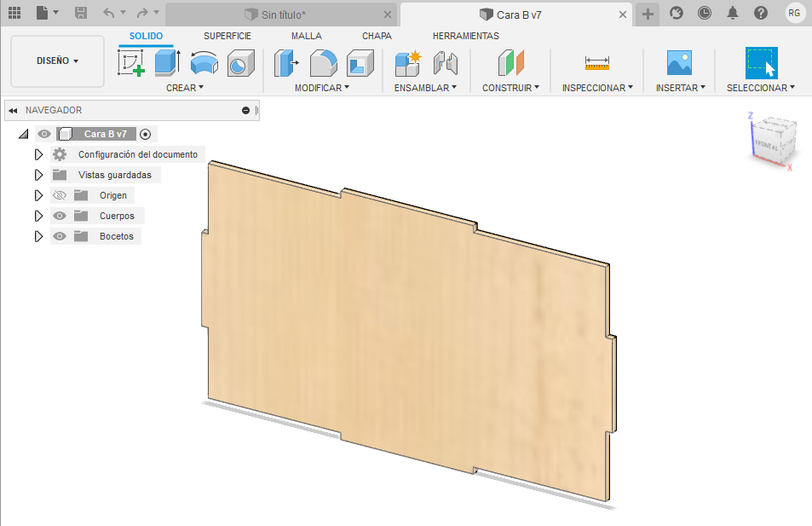This screenshot has height=526, width=812.
Task: Switch to the SUPERFICIE ribbon tab
Action: click(x=227, y=36)
